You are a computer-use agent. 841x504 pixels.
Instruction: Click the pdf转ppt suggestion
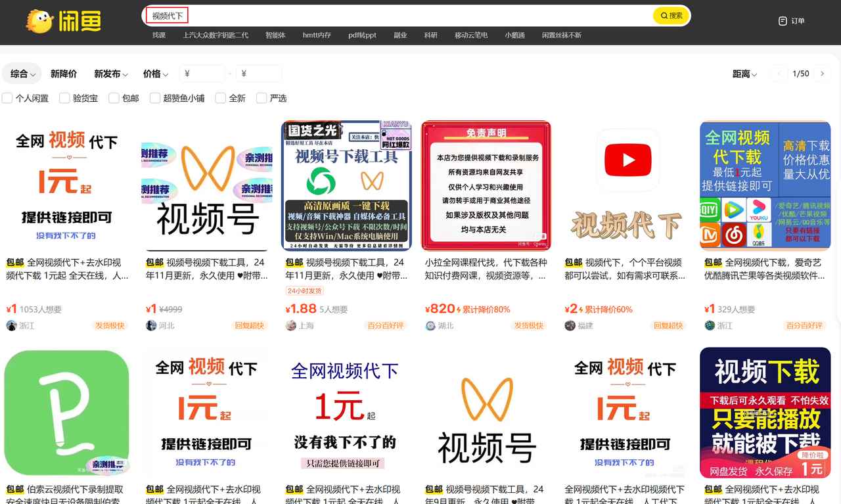(x=362, y=35)
